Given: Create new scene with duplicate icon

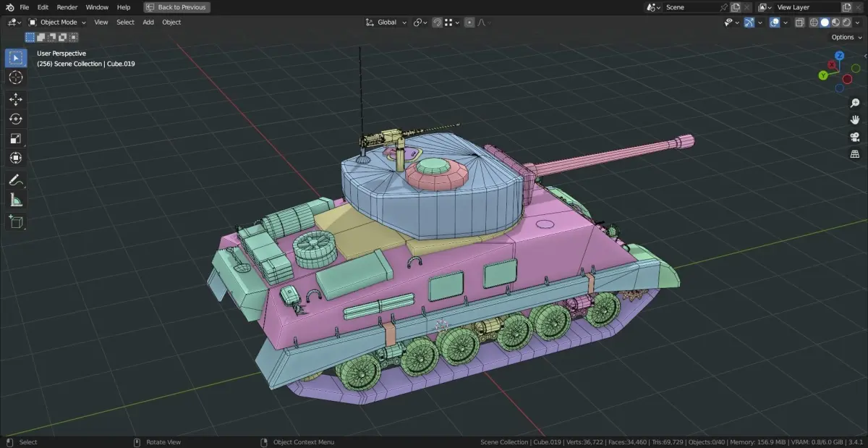Looking at the screenshot, I should pos(736,7).
